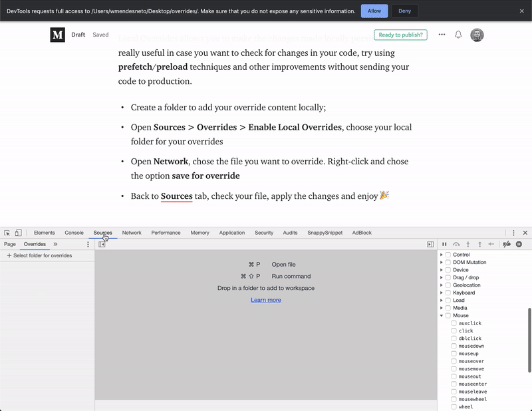Open the user profile avatar
Screen dimensions: 532x411
pyautogui.click(x=477, y=35)
